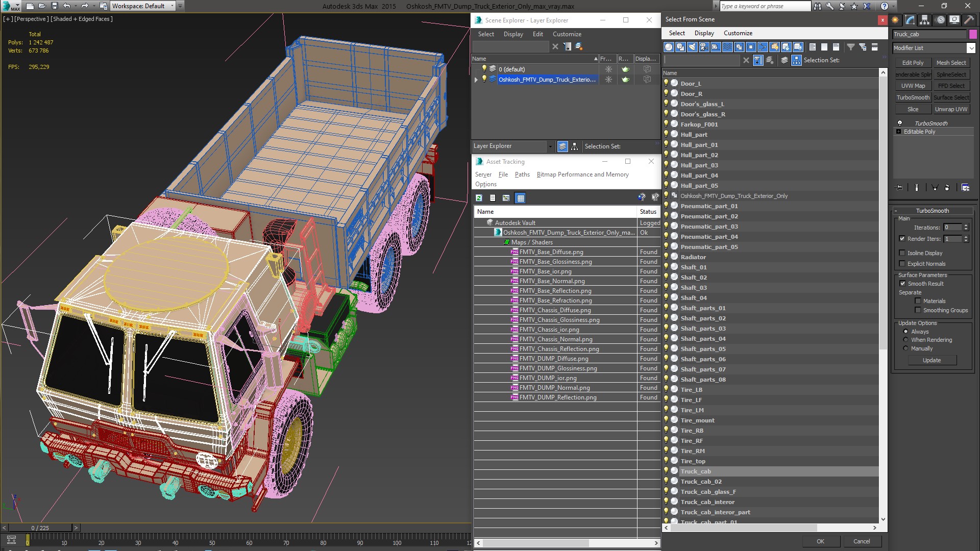
Task: Click Iterations spinner up arrow
Action: [x=966, y=226]
